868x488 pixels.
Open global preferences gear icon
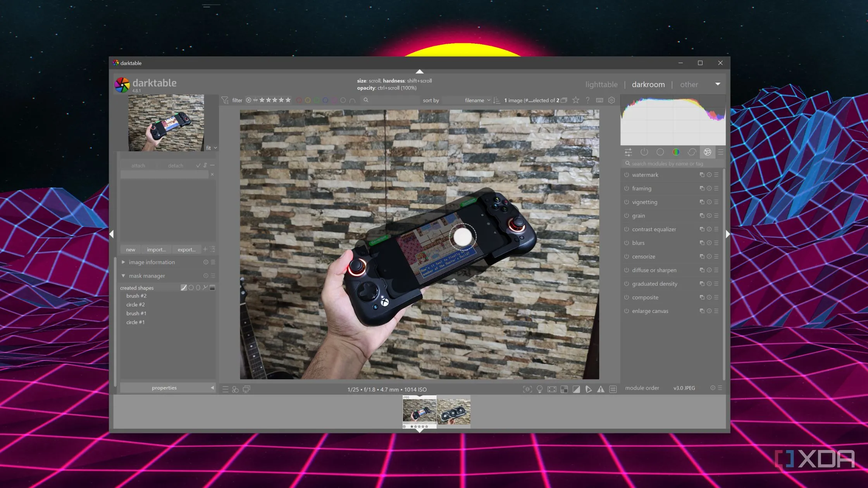point(611,100)
